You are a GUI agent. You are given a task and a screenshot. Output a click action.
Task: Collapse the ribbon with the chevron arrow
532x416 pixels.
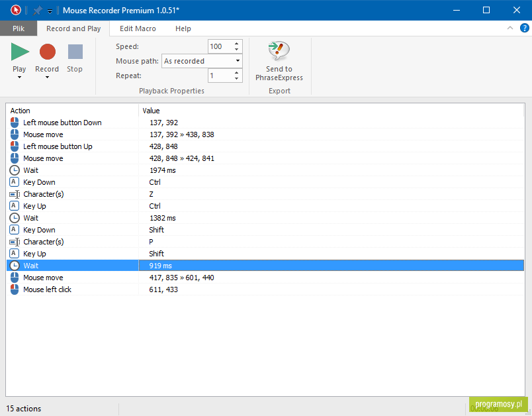(x=510, y=28)
